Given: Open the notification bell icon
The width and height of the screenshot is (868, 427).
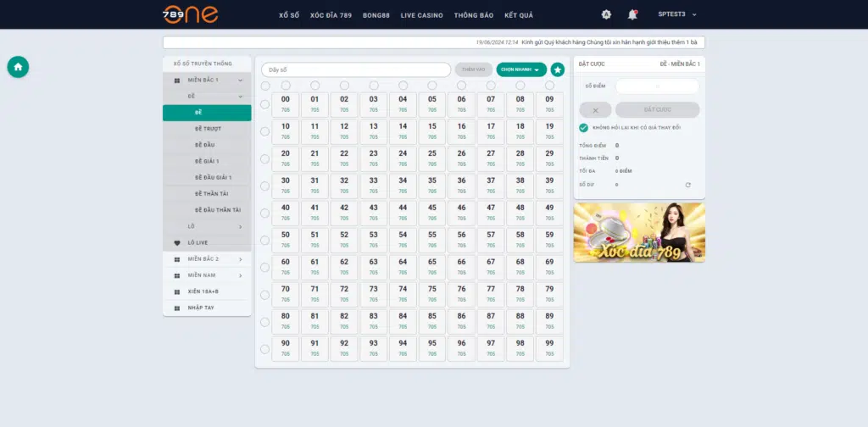Looking at the screenshot, I should [x=632, y=14].
